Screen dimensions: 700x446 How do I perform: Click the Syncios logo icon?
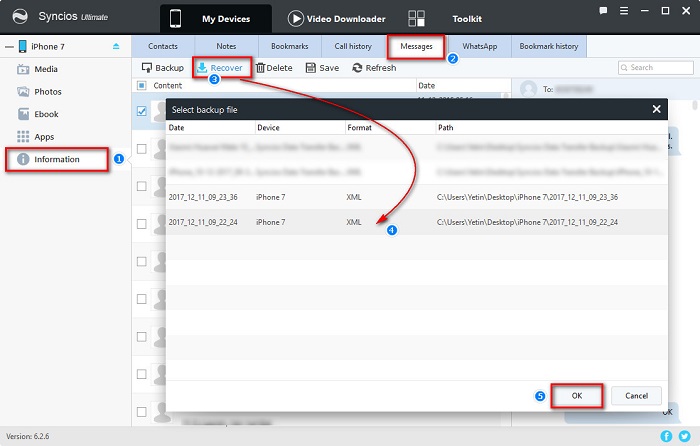20,17
